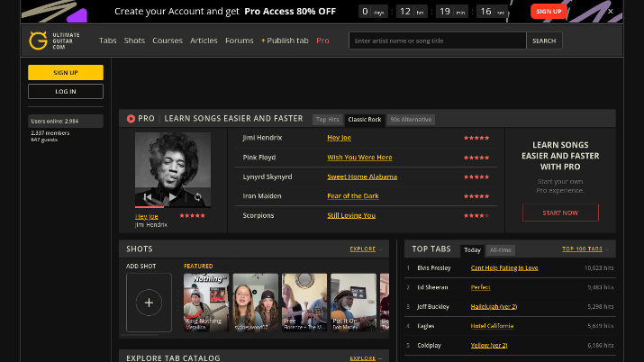The height and width of the screenshot is (362, 644).
Task: Click Pink Floyd artist name
Action: [x=259, y=158]
